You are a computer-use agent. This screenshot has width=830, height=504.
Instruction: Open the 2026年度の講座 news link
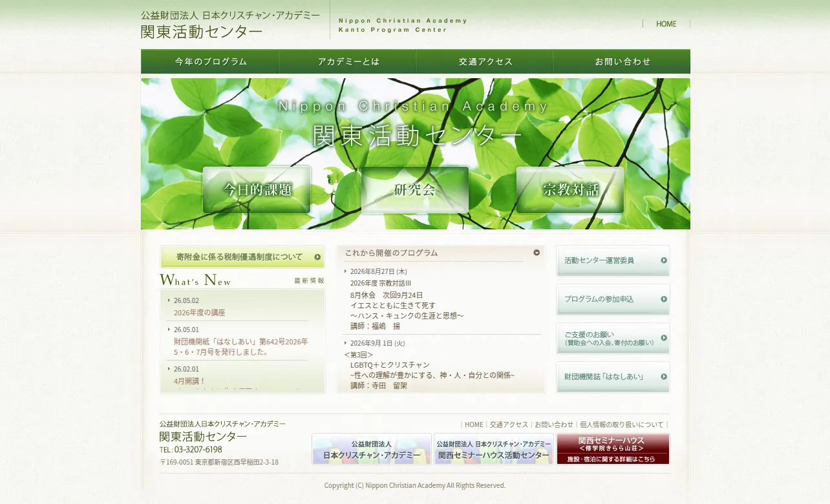tap(199, 313)
